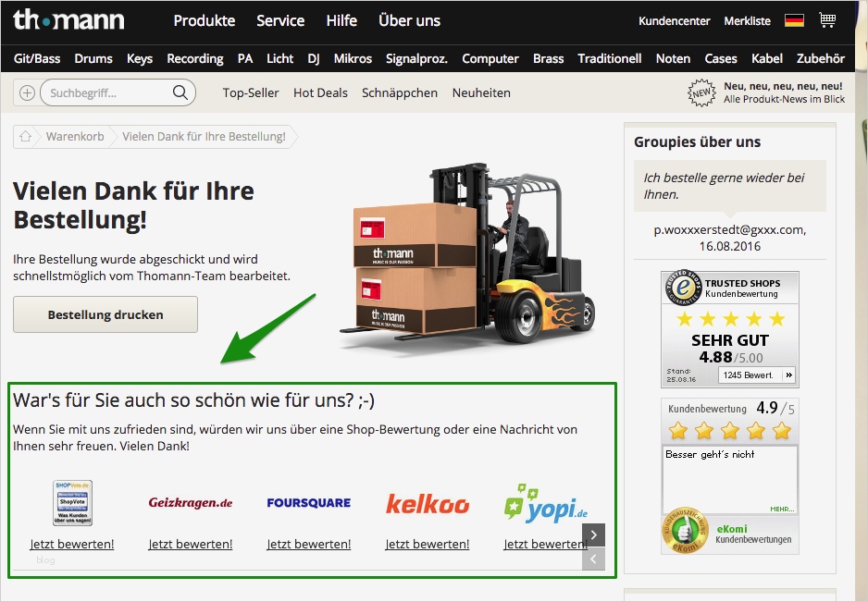Open the Hilfe menu

(x=341, y=21)
